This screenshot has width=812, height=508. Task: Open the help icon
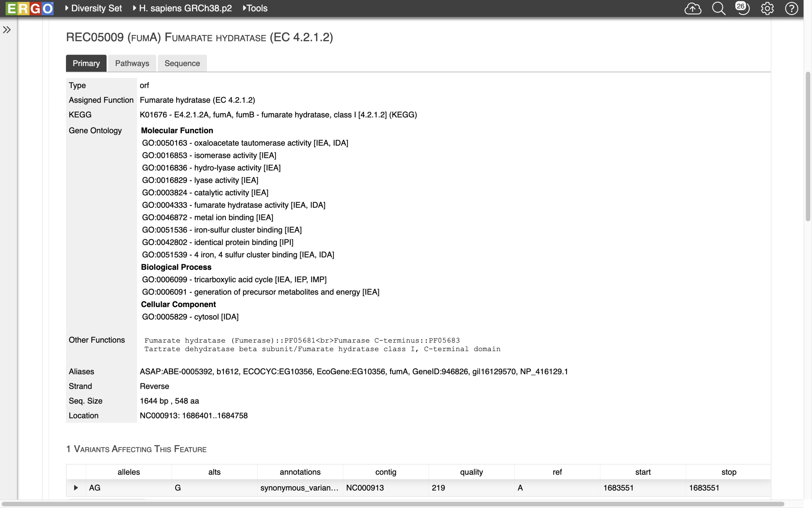pos(792,8)
